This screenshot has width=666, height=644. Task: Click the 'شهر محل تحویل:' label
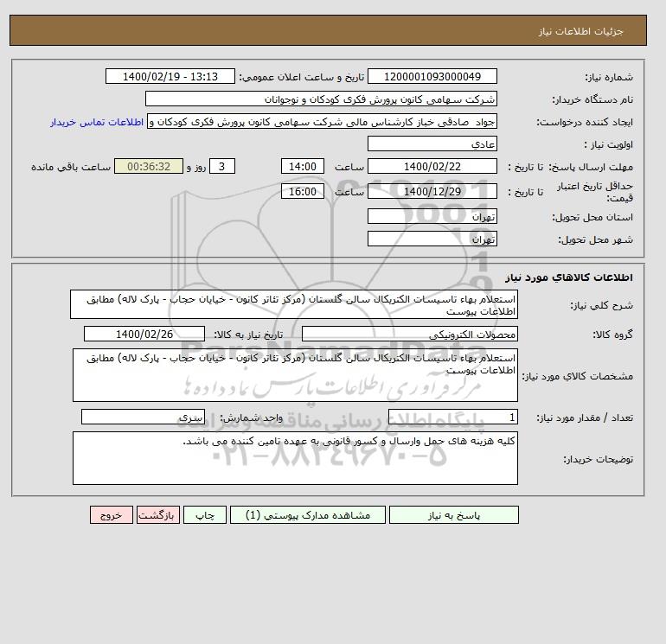click(595, 239)
